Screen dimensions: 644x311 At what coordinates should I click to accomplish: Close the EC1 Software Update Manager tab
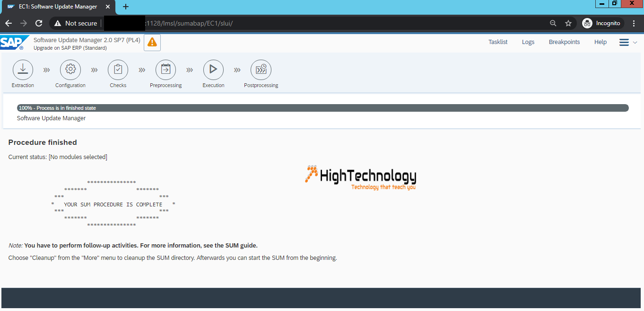click(107, 7)
